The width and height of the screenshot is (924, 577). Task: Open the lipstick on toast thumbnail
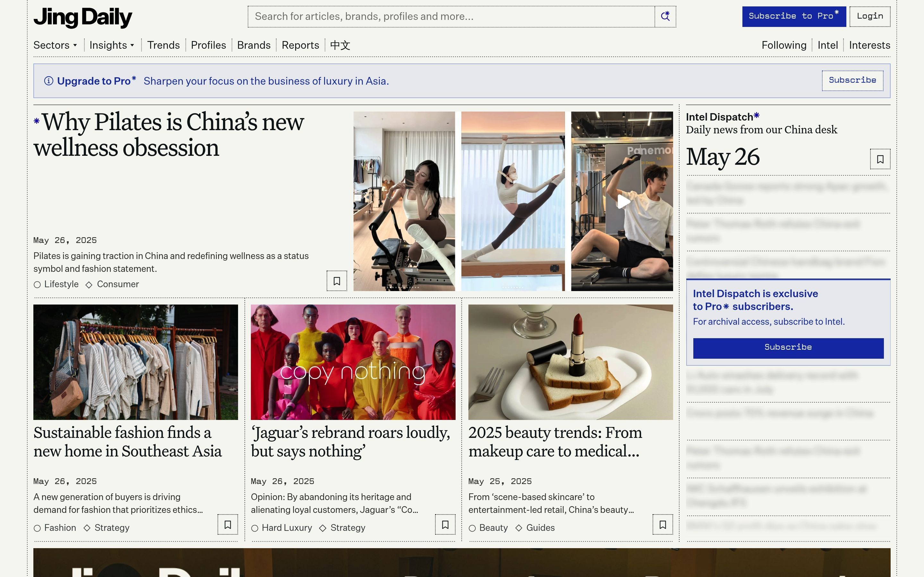570,362
